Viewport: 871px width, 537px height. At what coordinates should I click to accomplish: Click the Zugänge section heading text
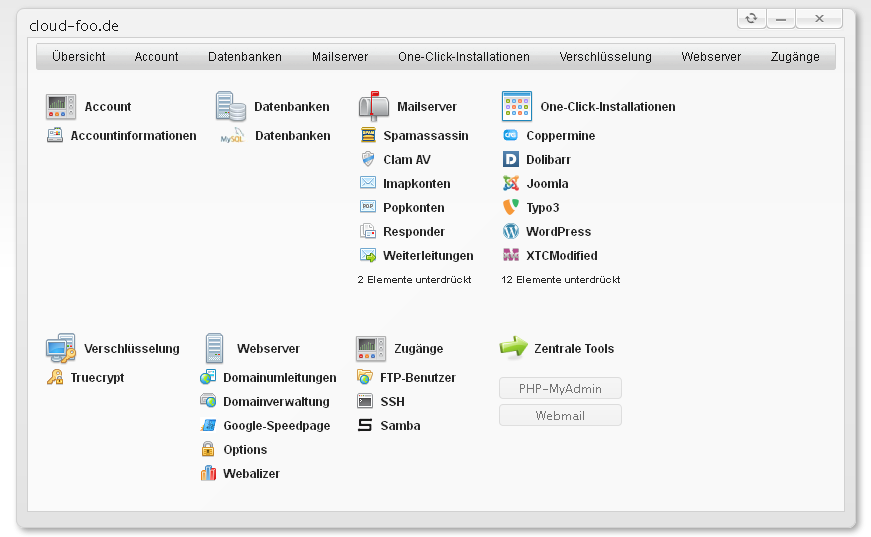click(x=418, y=348)
